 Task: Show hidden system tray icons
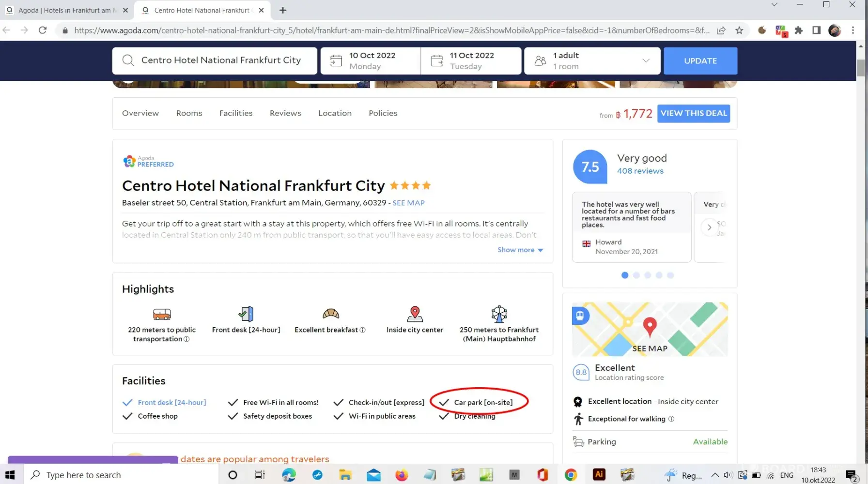[715, 475]
